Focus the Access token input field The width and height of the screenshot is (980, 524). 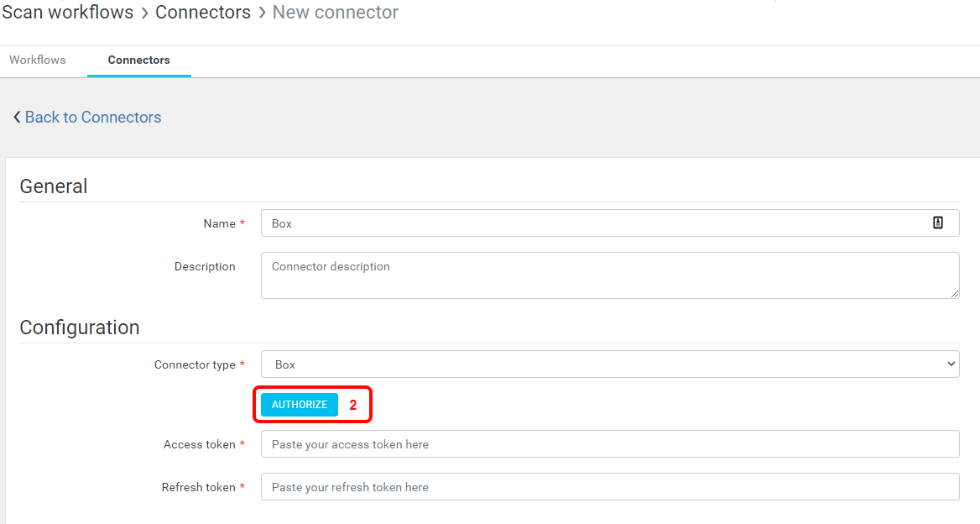tap(610, 444)
